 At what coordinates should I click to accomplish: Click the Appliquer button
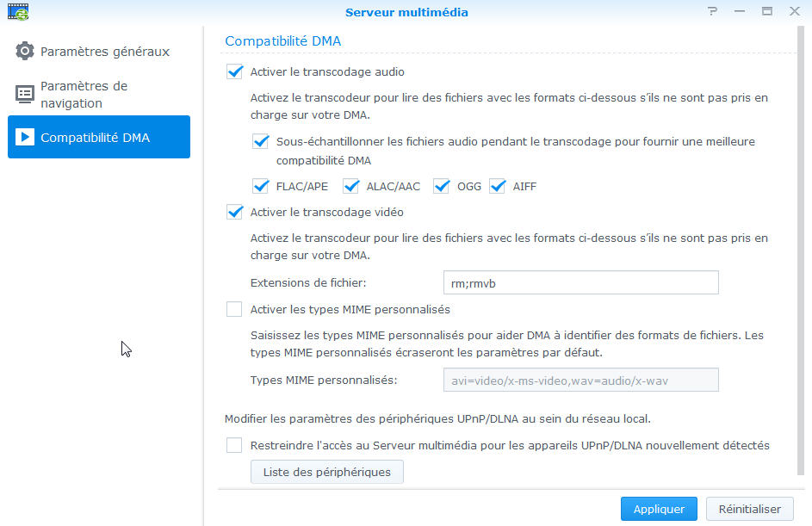click(x=659, y=509)
